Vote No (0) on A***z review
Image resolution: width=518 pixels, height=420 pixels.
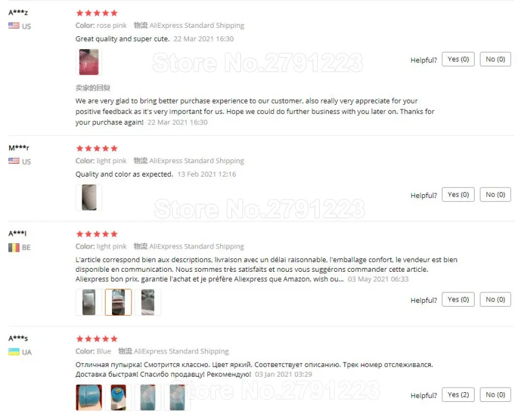click(x=495, y=60)
